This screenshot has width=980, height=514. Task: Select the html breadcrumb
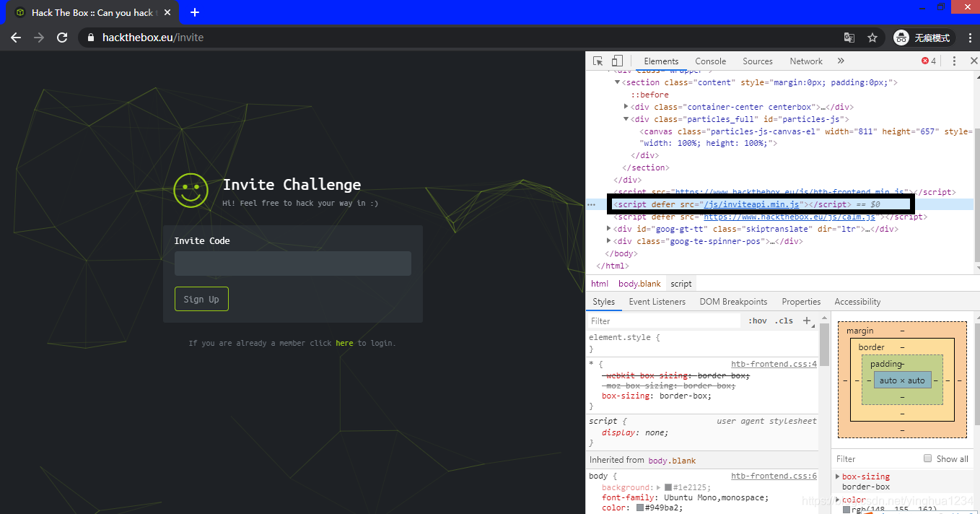tap(600, 284)
